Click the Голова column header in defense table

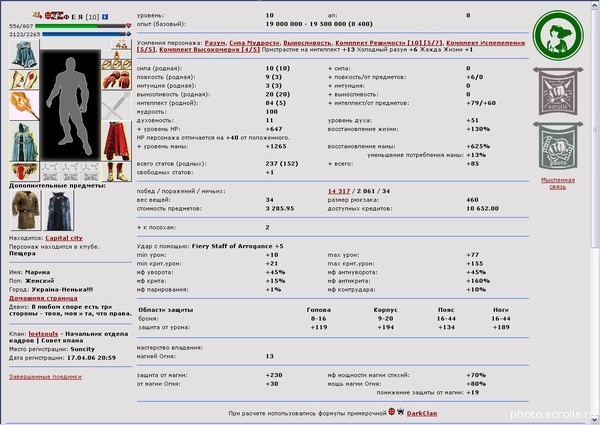coord(318,310)
